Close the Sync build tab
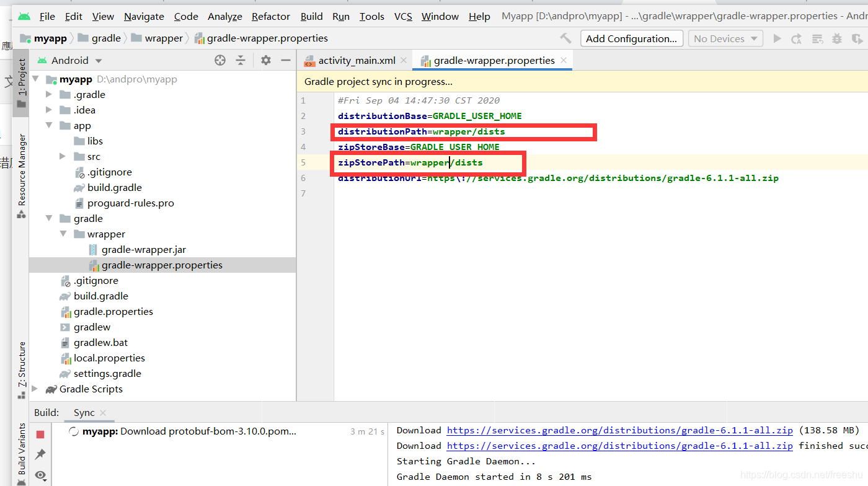This screenshot has width=868, height=486. (x=103, y=413)
